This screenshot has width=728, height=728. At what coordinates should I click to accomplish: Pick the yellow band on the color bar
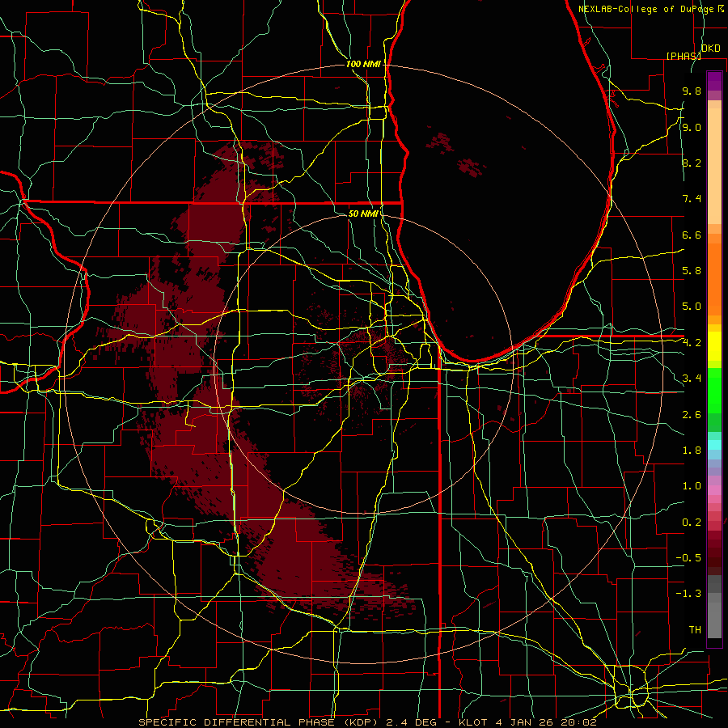click(x=714, y=346)
